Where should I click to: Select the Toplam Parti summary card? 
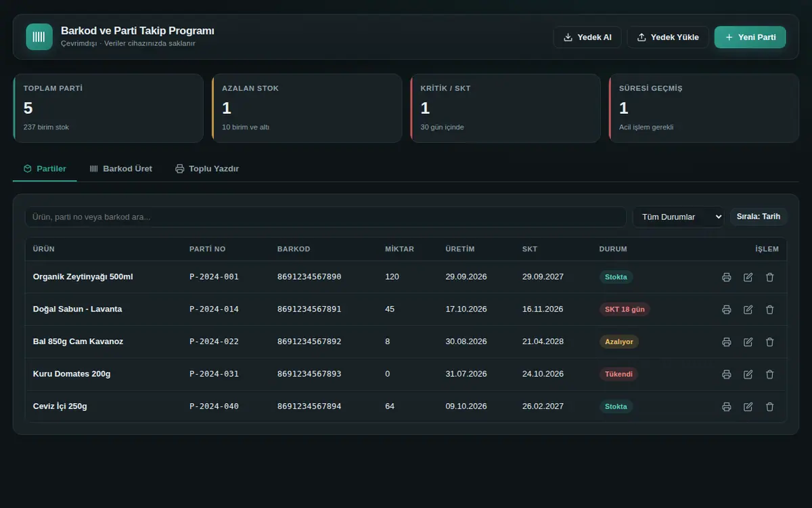tap(108, 108)
